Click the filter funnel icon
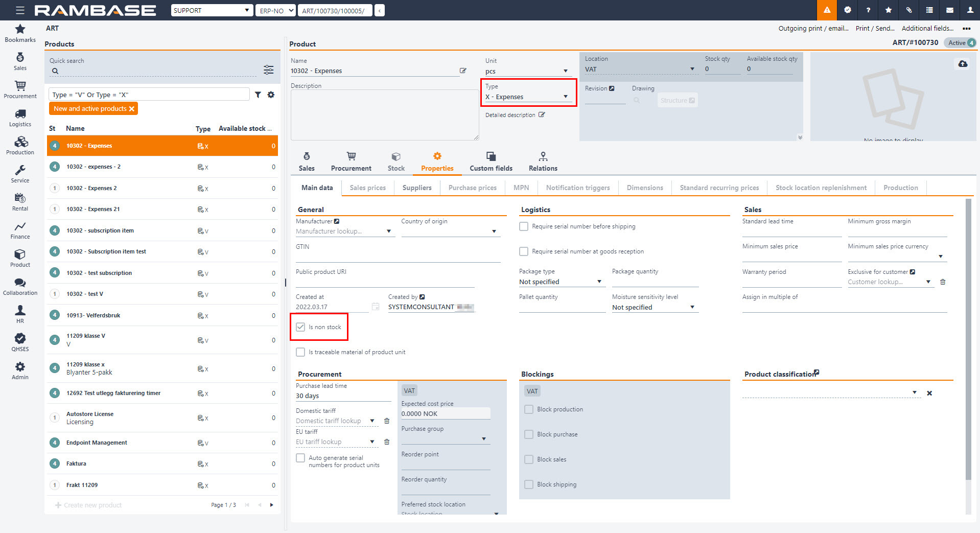The image size is (980, 533). [258, 95]
